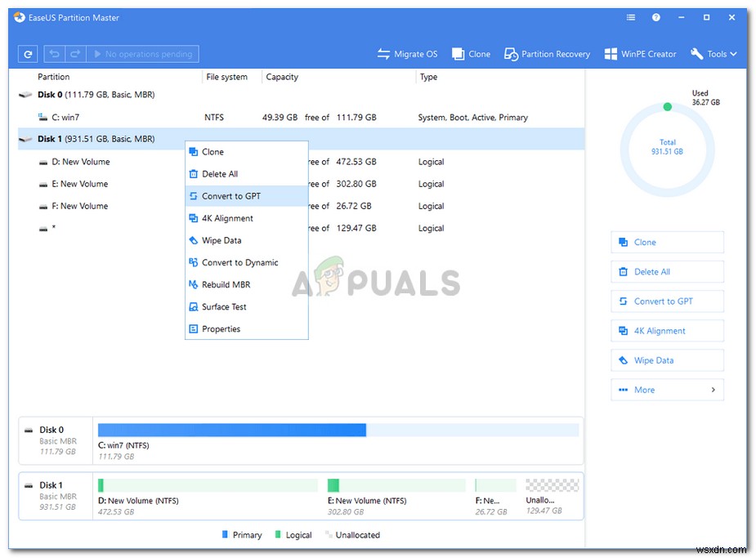This screenshot has height=558, width=756.
Task: Click the F: partition block in disk map
Action: click(x=495, y=485)
